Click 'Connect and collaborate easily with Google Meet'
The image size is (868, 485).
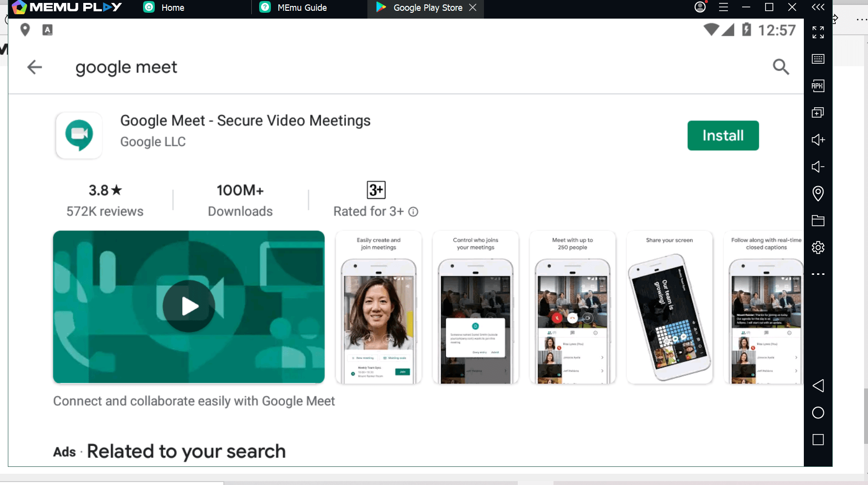tap(194, 401)
